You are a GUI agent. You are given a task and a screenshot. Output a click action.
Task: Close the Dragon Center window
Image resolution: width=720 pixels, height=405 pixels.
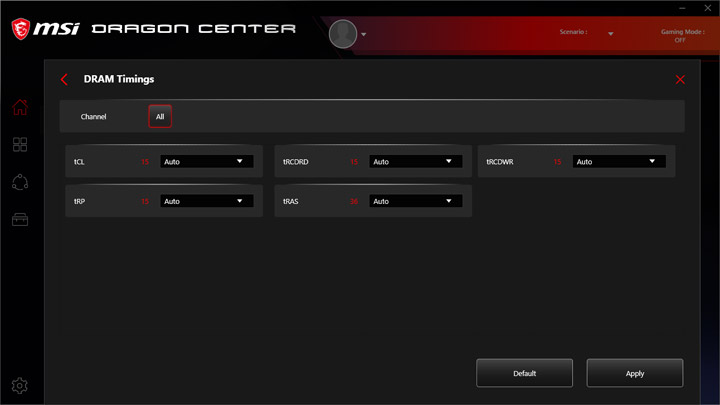pos(708,8)
